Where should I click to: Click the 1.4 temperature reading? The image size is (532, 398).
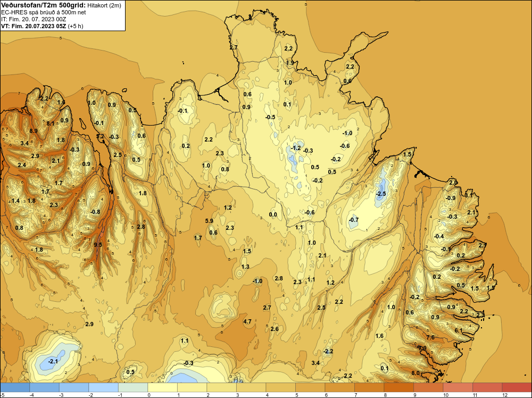coord(15,201)
